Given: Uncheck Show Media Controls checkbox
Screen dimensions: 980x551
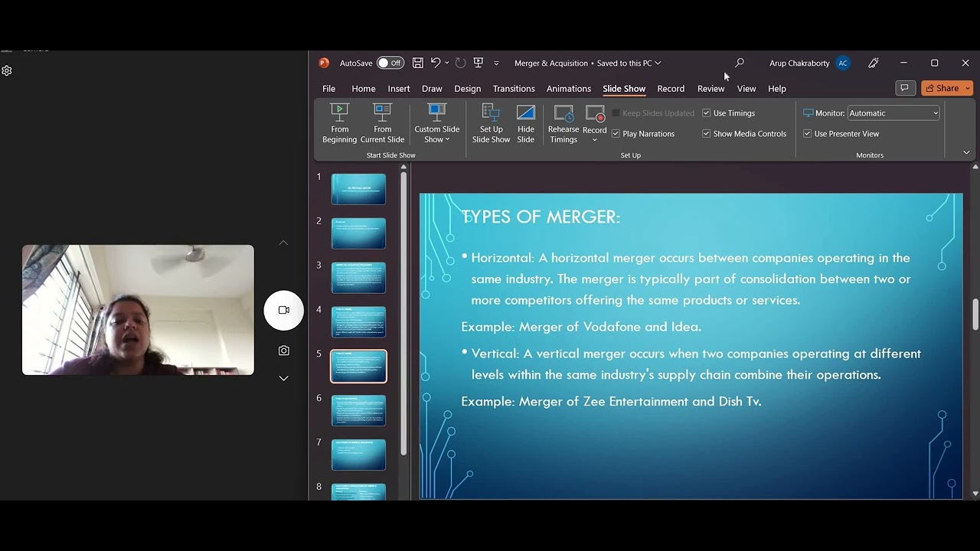Looking at the screenshot, I should click(x=706, y=134).
